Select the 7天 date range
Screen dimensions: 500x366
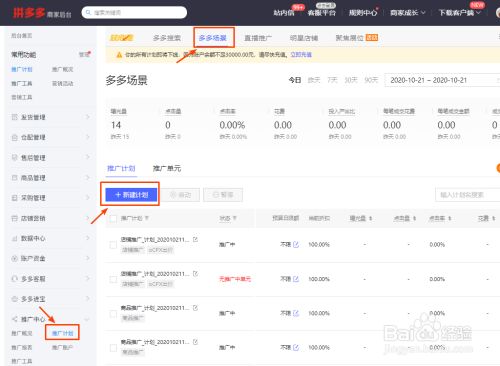tap(332, 80)
